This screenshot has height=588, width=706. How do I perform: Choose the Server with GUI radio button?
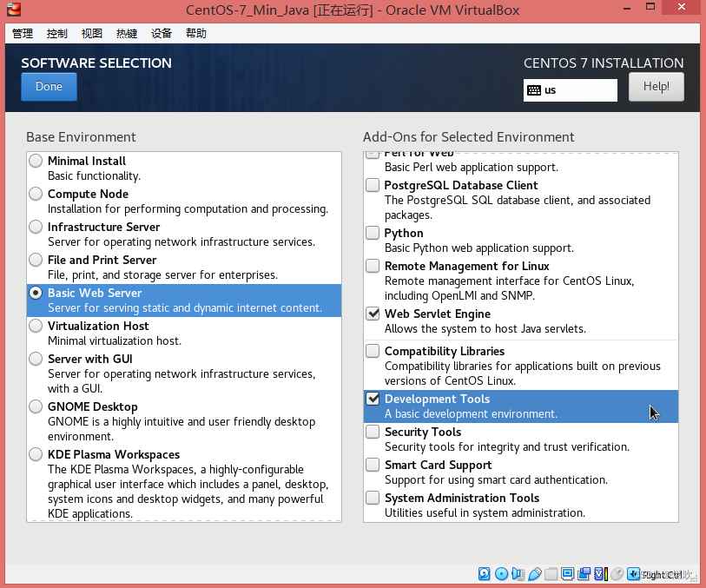(x=36, y=359)
